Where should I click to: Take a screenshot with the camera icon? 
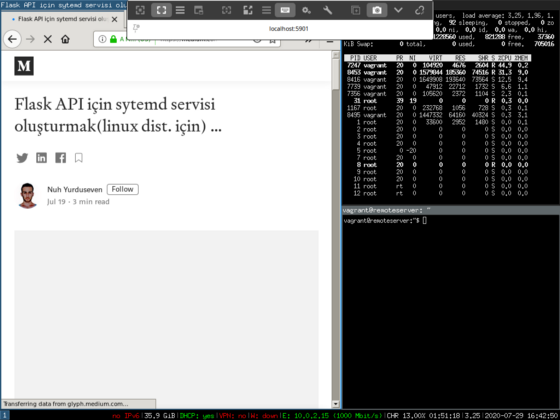click(x=377, y=10)
